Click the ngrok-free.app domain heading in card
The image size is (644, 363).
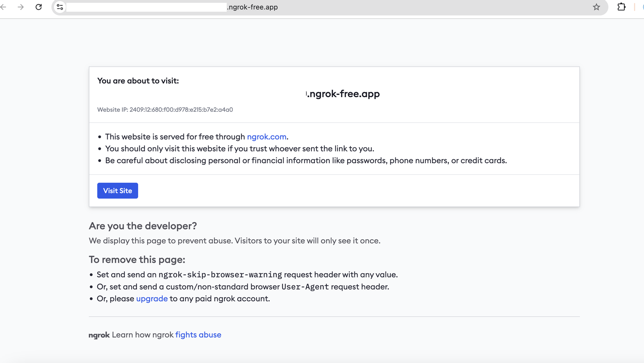[x=343, y=94]
